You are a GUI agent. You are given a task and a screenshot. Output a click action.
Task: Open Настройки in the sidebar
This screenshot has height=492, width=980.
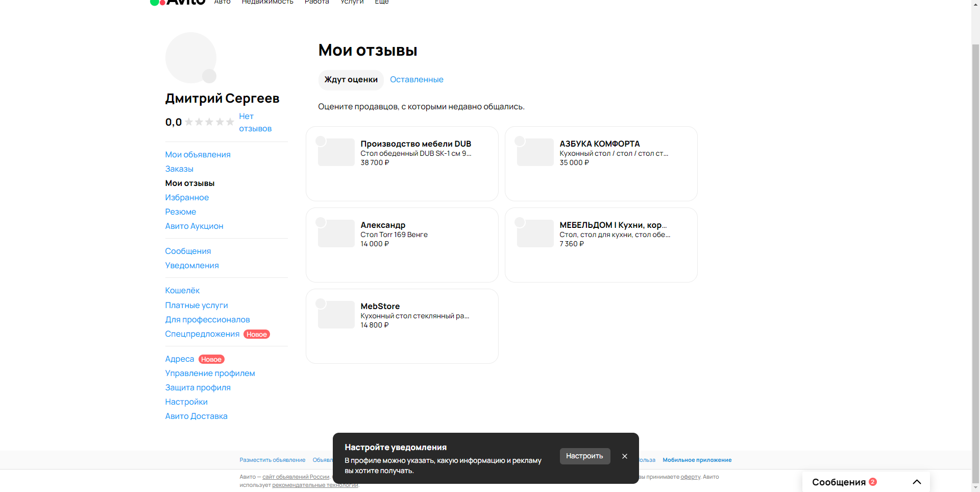(x=186, y=402)
